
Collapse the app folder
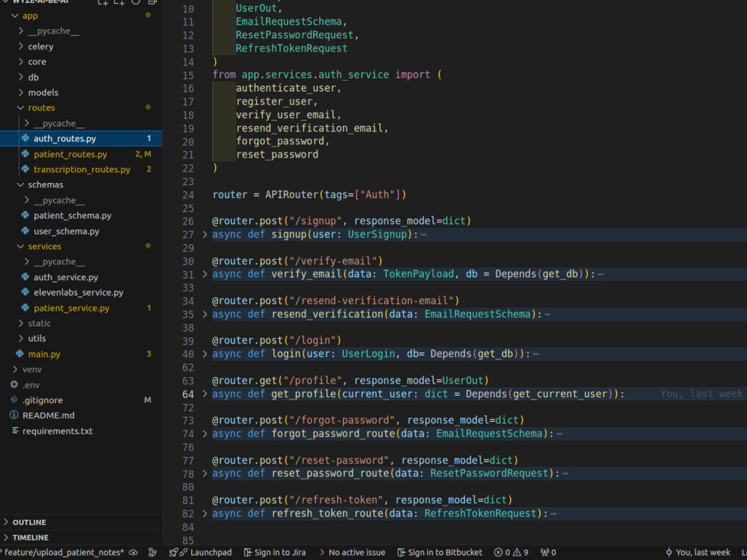click(15, 16)
